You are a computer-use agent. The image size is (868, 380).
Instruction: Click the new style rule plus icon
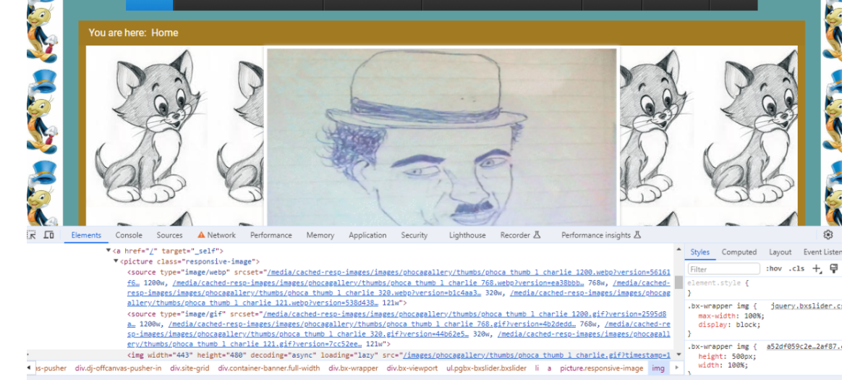coord(817,269)
